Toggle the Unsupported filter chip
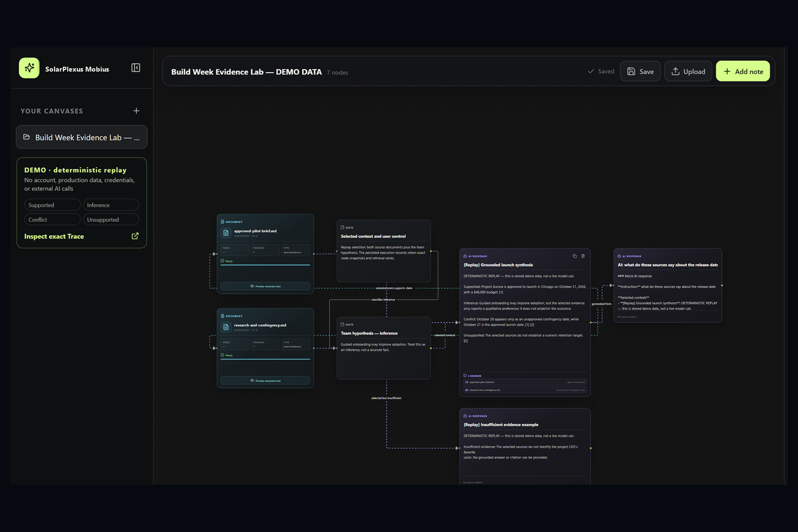 (x=111, y=219)
